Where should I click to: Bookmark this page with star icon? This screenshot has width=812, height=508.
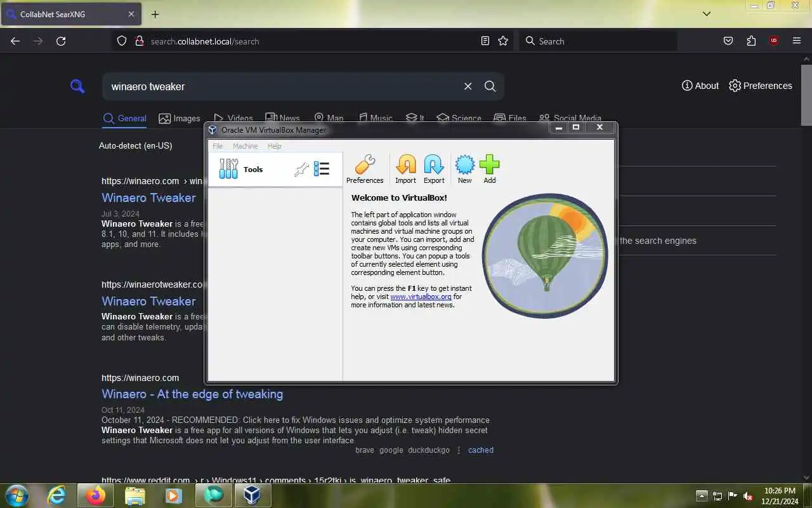point(503,41)
